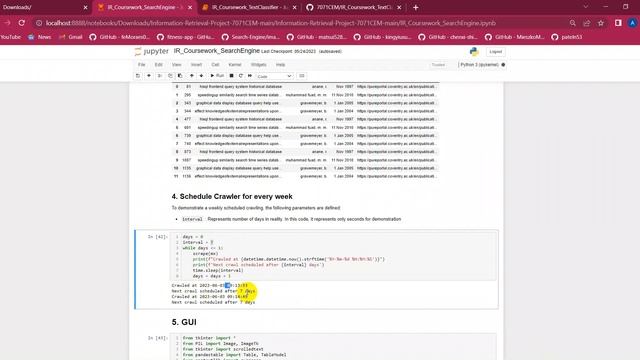
Task: Open the patel53 bookmark
Action: [567, 37]
